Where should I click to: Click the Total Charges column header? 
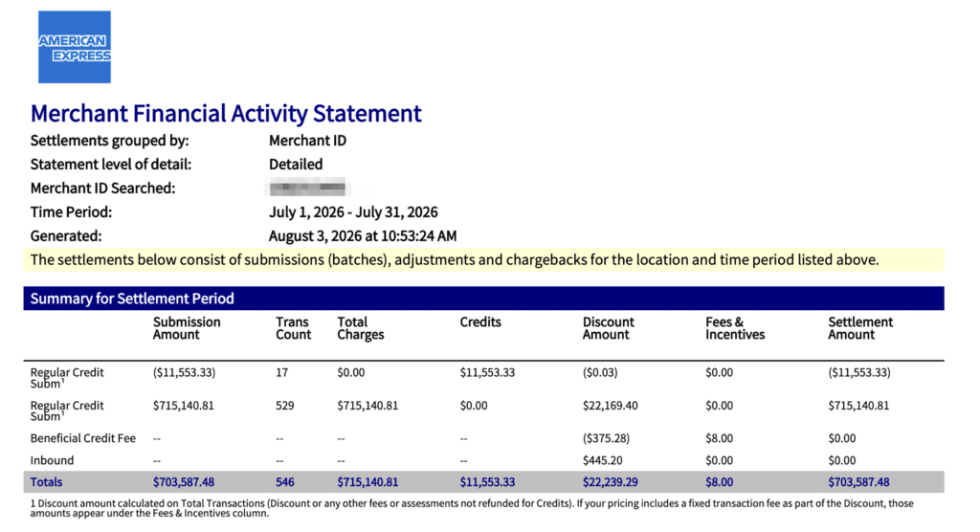[361, 328]
